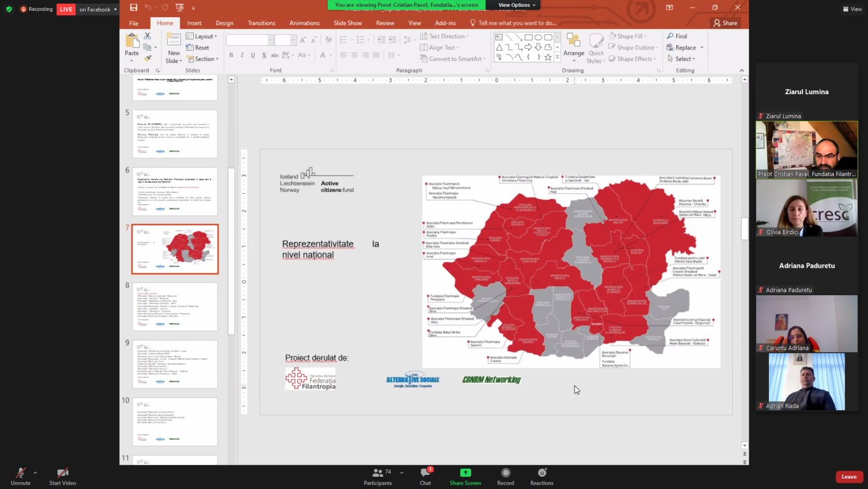Open the Reactions menu
Viewport: 868px width, 489px height.
[x=542, y=473]
